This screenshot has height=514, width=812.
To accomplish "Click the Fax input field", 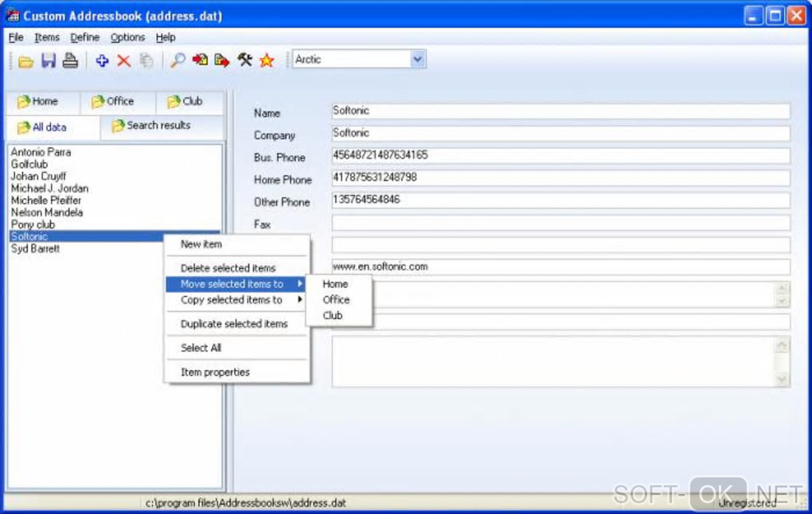I will [561, 223].
